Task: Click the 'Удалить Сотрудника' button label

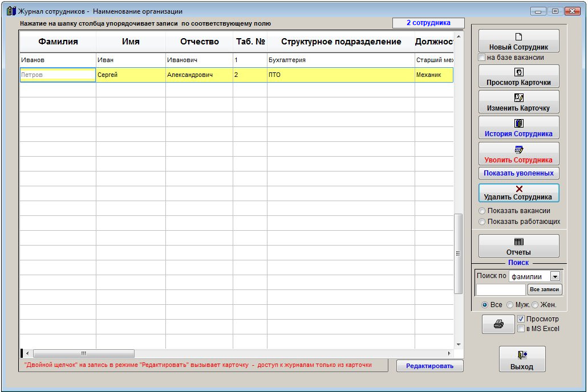Action: pyautogui.click(x=518, y=197)
